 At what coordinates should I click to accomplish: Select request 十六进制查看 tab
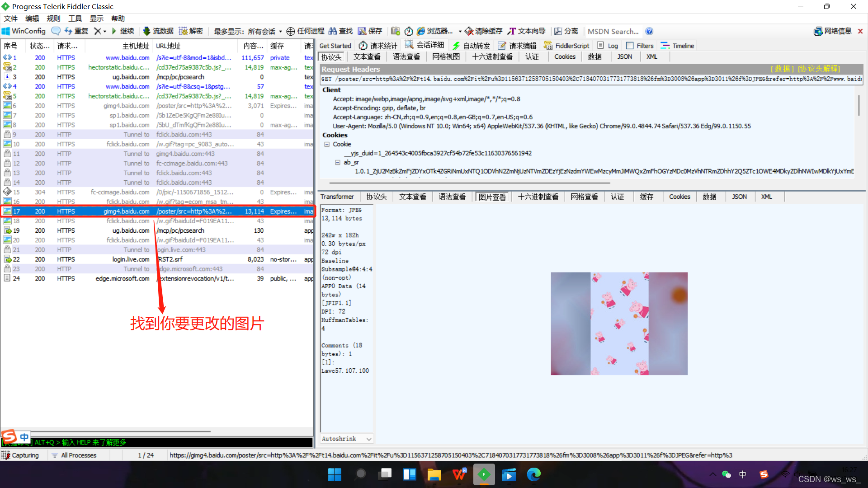click(x=492, y=56)
